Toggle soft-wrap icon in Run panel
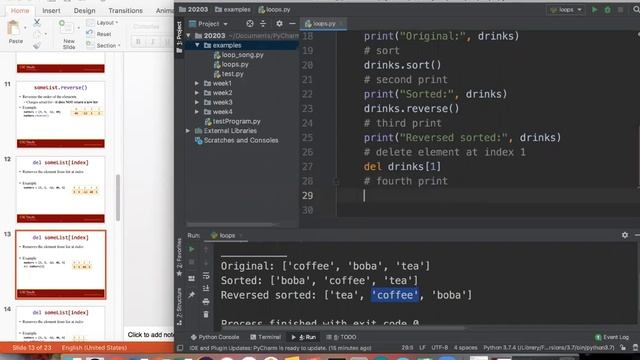The image size is (640, 360). point(206,276)
